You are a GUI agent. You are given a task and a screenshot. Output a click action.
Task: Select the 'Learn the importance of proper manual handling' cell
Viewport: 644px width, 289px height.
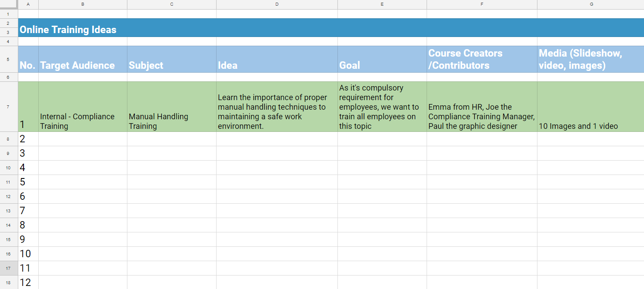coord(277,107)
